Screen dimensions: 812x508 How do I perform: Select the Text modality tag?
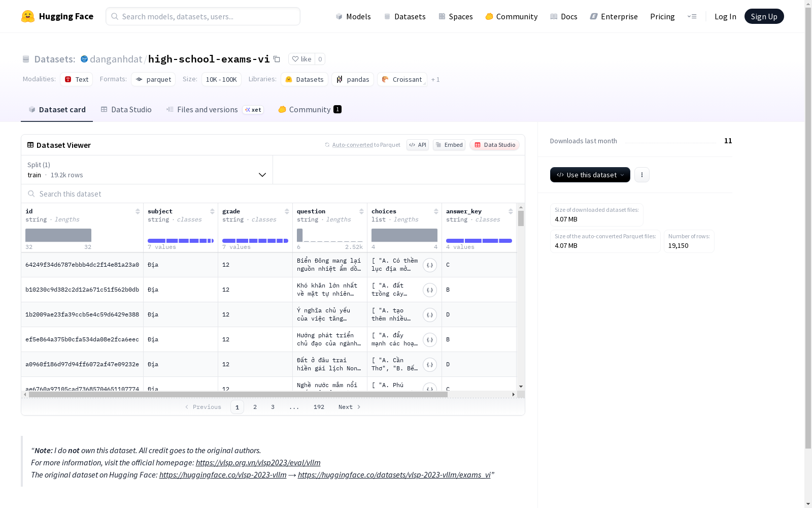pos(77,79)
